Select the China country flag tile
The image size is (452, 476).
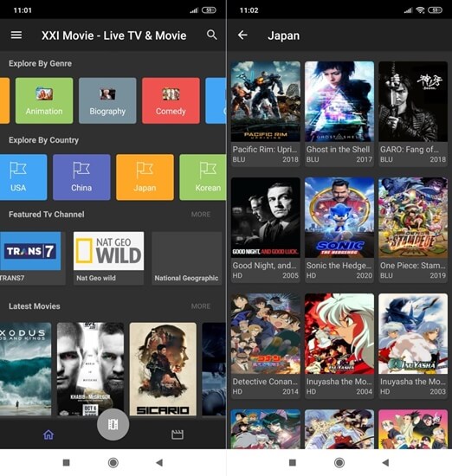pos(81,177)
